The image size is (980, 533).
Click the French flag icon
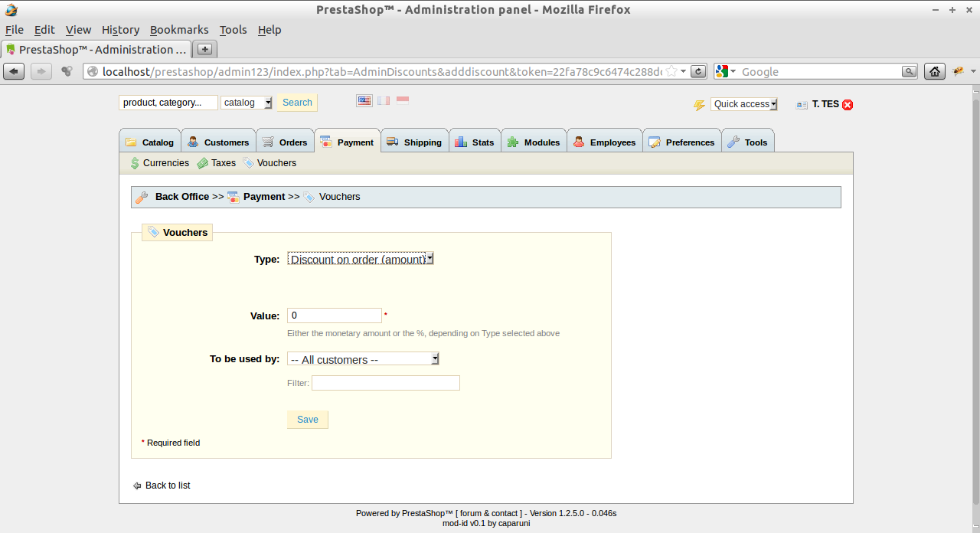click(383, 100)
